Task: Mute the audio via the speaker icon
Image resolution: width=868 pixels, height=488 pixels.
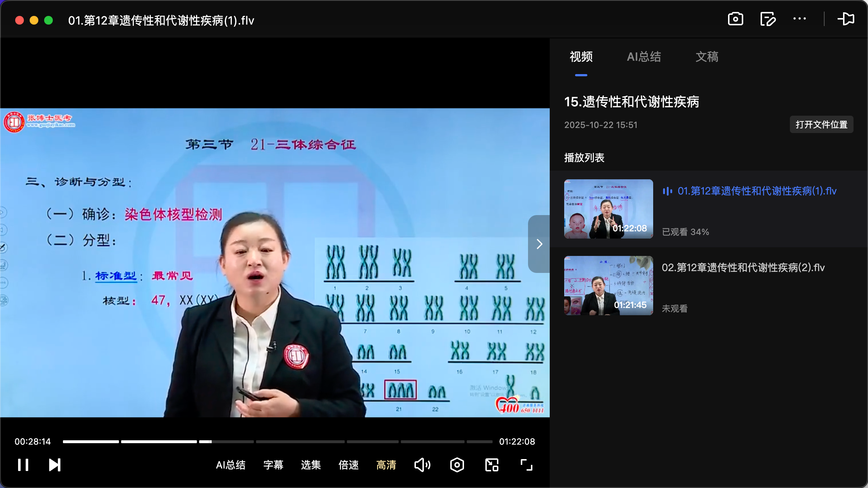Action: point(422,465)
